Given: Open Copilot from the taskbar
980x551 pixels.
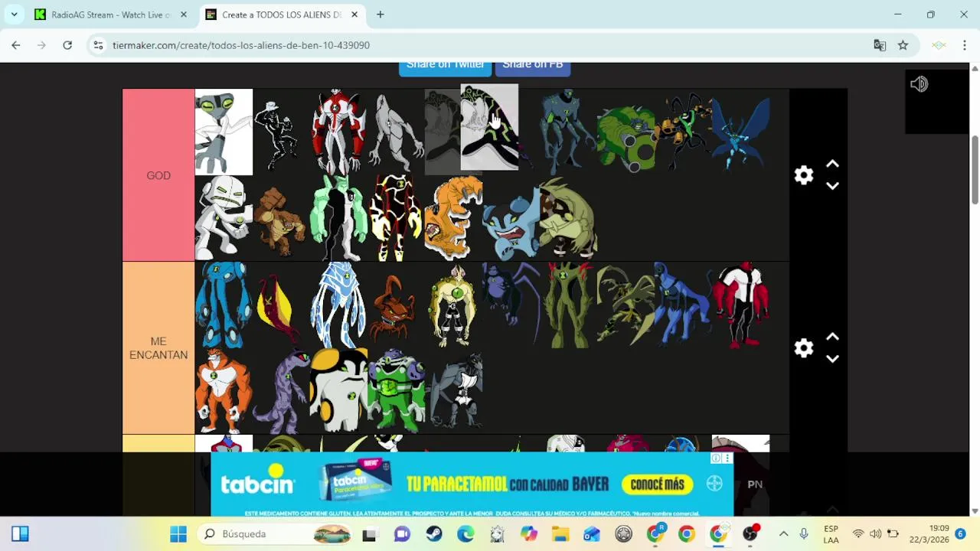Looking at the screenshot, I should [529, 534].
